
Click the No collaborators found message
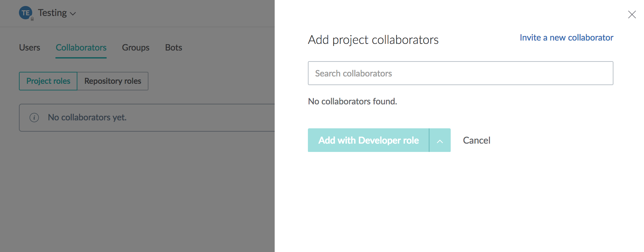tap(352, 101)
